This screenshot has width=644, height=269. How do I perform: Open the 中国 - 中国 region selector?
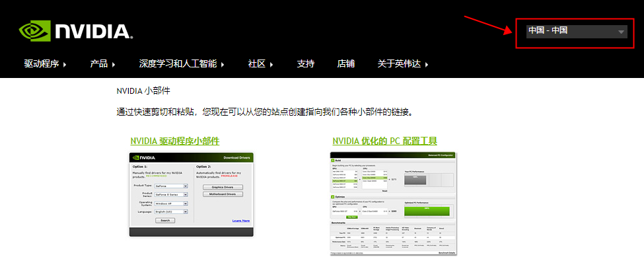tap(576, 31)
